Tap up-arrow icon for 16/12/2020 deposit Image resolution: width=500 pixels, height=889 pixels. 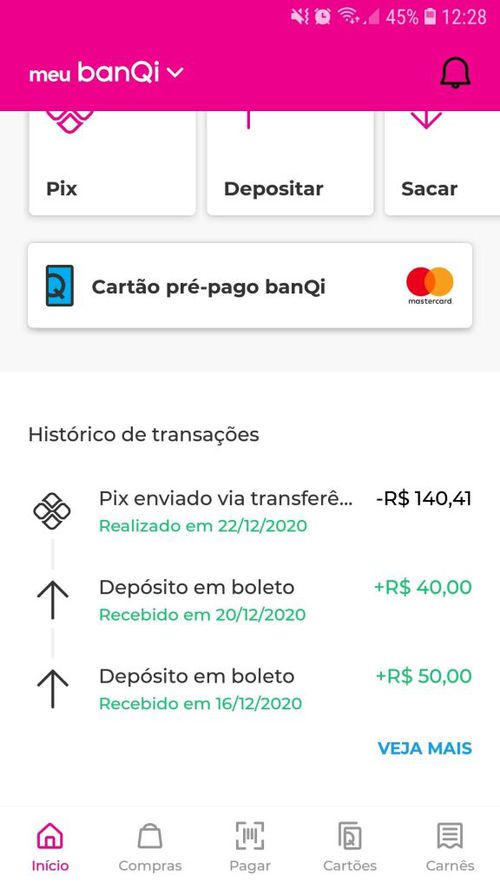pyautogui.click(x=53, y=689)
